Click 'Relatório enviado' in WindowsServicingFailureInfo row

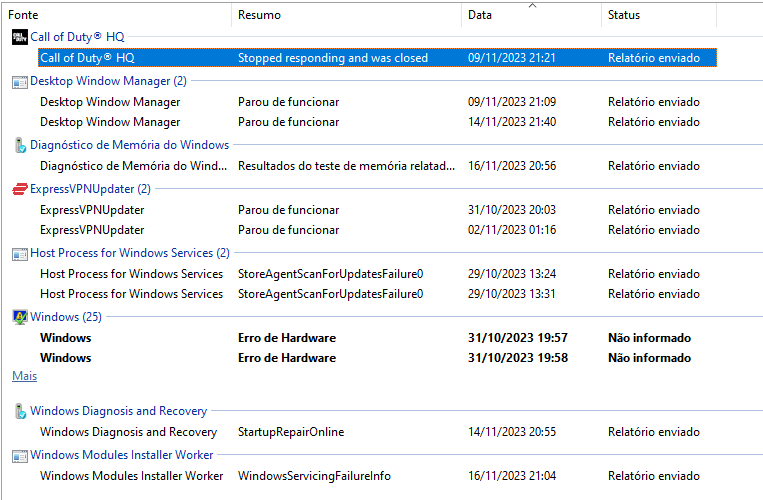(654, 476)
